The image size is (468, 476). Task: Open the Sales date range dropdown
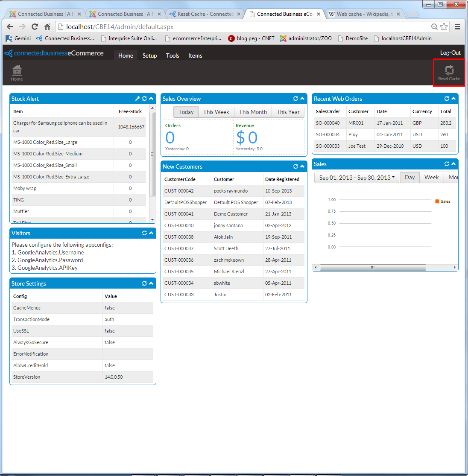pyautogui.click(x=357, y=178)
